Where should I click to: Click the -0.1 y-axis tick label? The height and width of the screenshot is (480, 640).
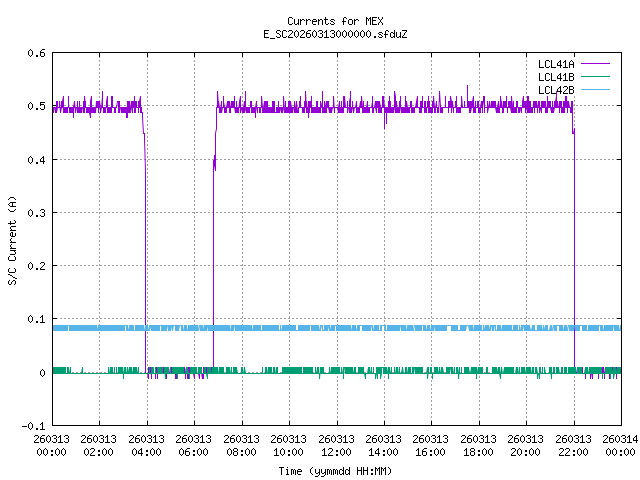(x=32, y=426)
